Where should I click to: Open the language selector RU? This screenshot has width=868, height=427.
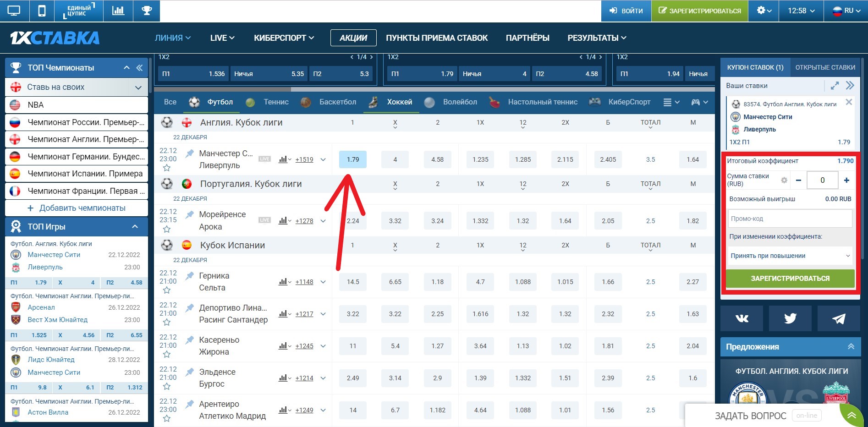[846, 11]
